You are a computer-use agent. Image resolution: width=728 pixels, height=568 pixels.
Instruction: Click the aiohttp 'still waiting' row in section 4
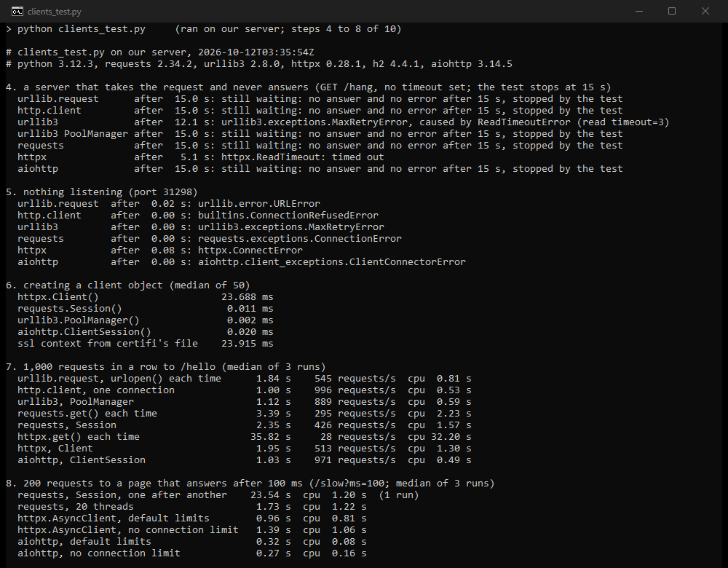coord(320,169)
